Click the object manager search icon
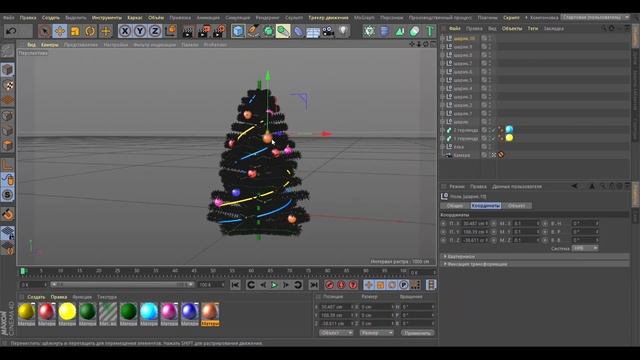The width and height of the screenshot is (640, 360). (603, 29)
